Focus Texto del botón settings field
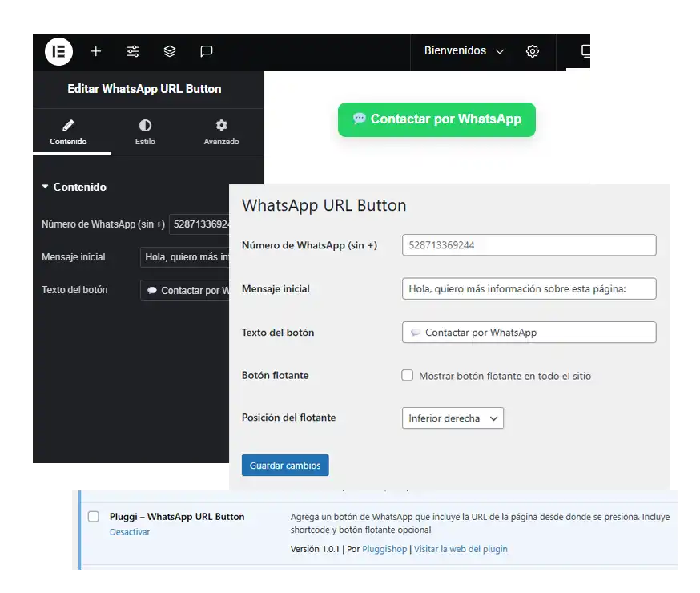 click(x=529, y=333)
